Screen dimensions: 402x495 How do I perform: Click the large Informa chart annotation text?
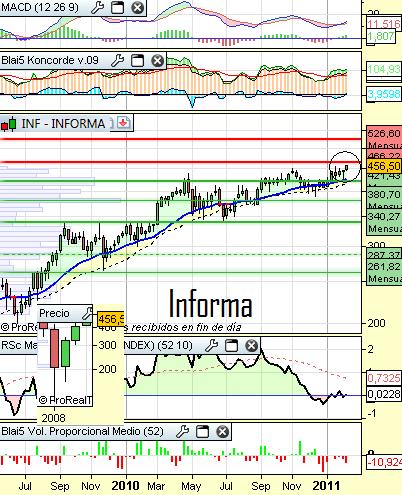(x=210, y=303)
